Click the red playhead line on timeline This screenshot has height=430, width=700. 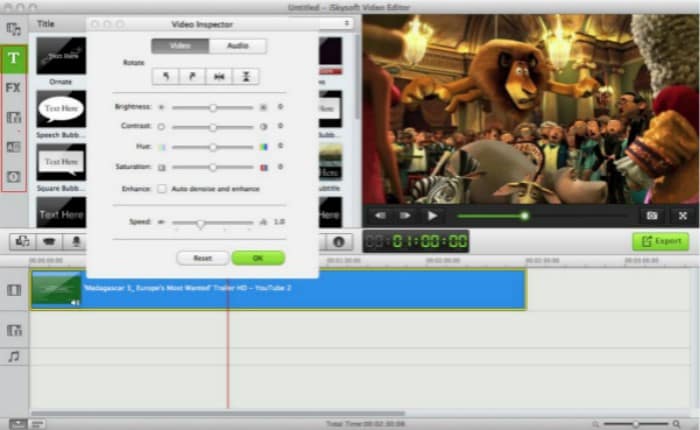[228, 344]
